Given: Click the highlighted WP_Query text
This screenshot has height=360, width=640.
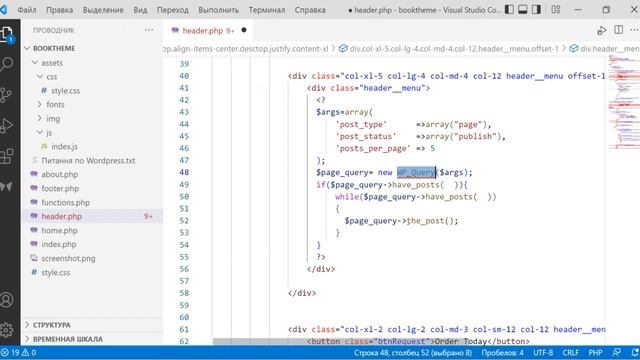Looking at the screenshot, I should (416, 173).
